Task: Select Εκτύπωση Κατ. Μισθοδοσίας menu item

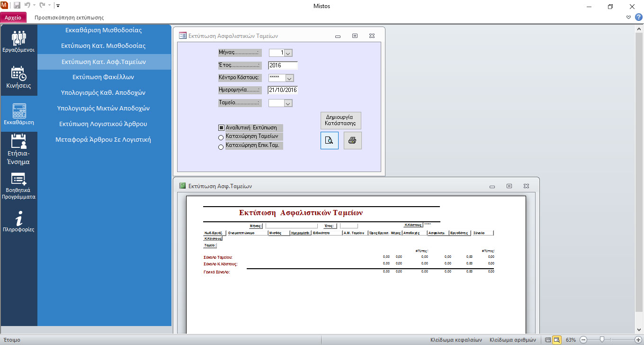Action: (103, 46)
